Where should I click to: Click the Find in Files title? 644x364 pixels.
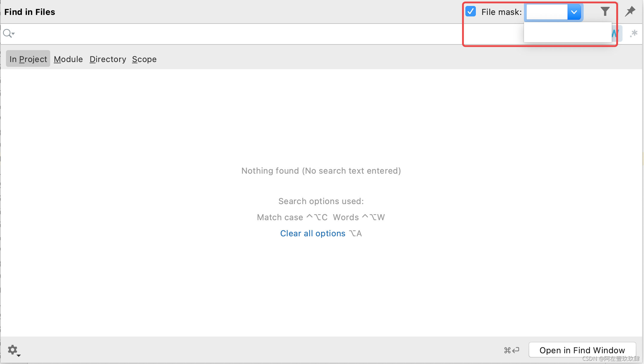pyautogui.click(x=30, y=12)
